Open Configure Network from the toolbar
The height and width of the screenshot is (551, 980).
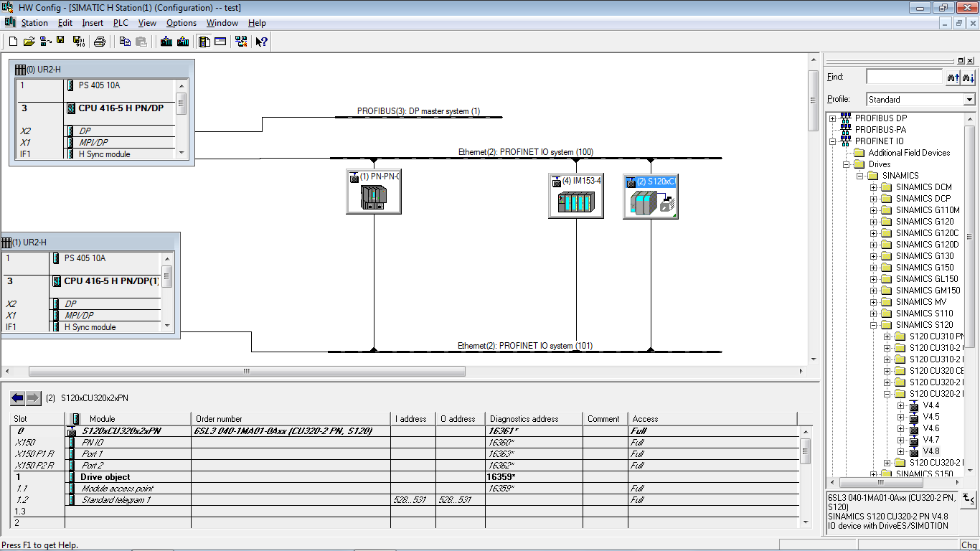click(x=241, y=42)
